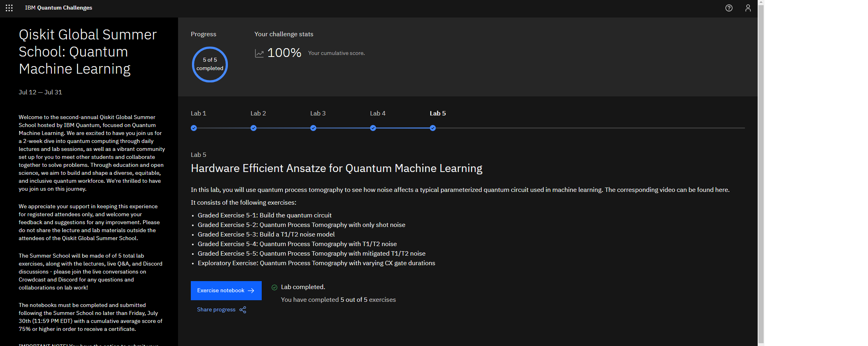Viewport: 868px width, 346px height.
Task: Click the 5 of 5 completed progress ring
Action: pos(210,65)
